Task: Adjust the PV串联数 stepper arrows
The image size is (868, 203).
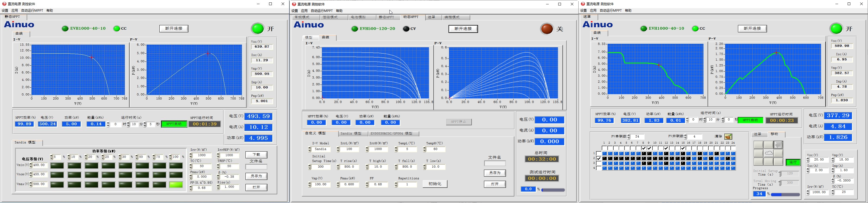Action: click(x=629, y=137)
